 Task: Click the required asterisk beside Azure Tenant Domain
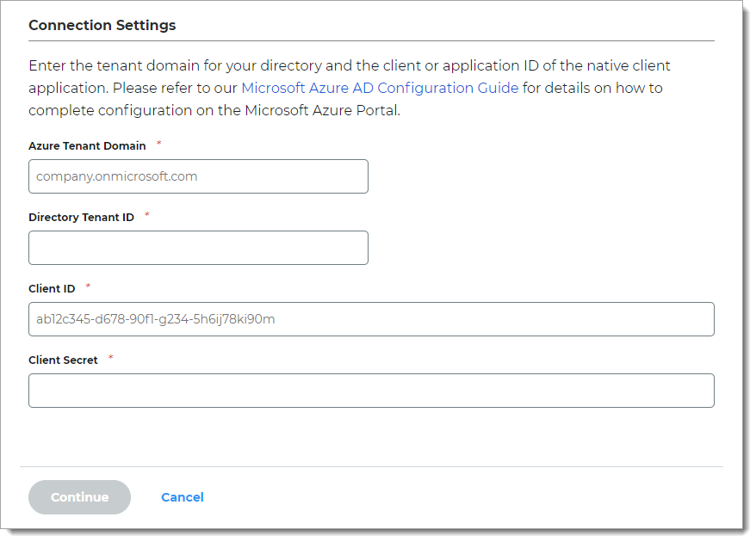coord(159,144)
